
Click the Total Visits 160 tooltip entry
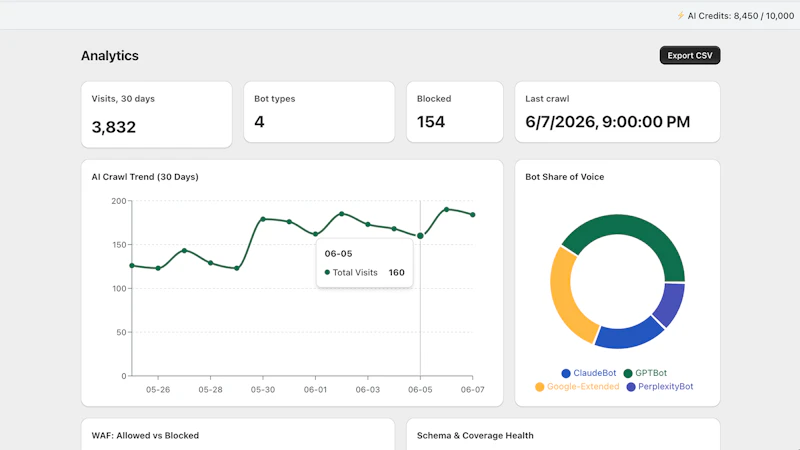(x=364, y=272)
